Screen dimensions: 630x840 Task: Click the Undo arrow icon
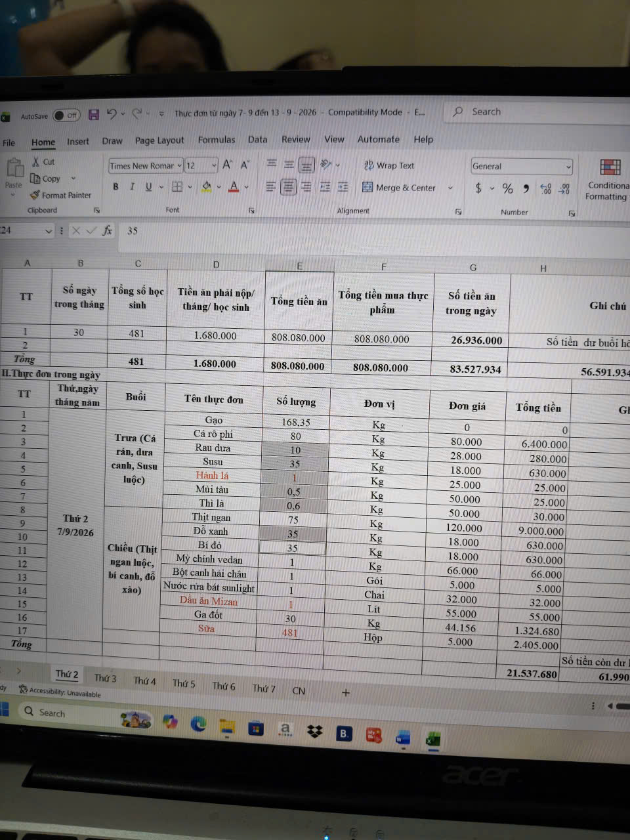(112, 114)
